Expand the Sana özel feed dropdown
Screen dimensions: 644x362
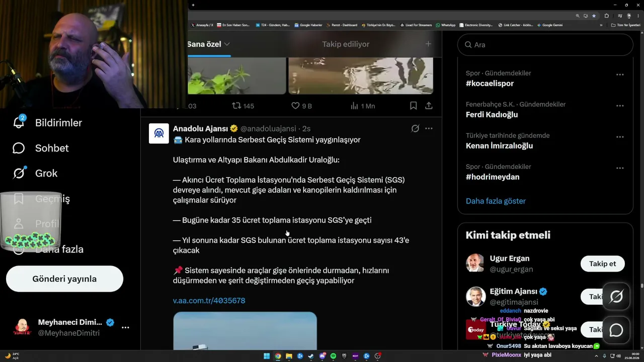click(x=227, y=44)
